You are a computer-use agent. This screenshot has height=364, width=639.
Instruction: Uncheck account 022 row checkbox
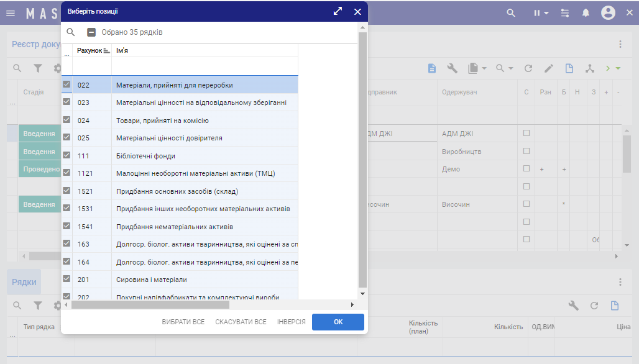pos(67,84)
